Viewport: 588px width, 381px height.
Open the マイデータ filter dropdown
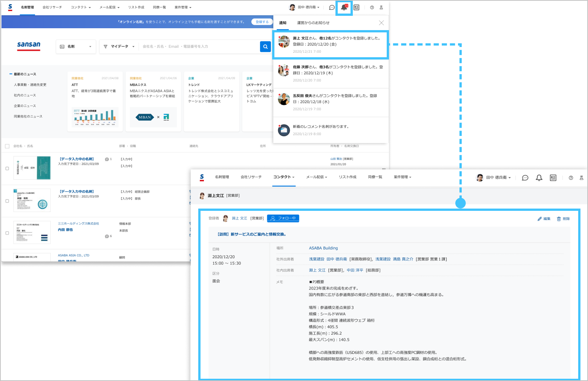tap(119, 47)
